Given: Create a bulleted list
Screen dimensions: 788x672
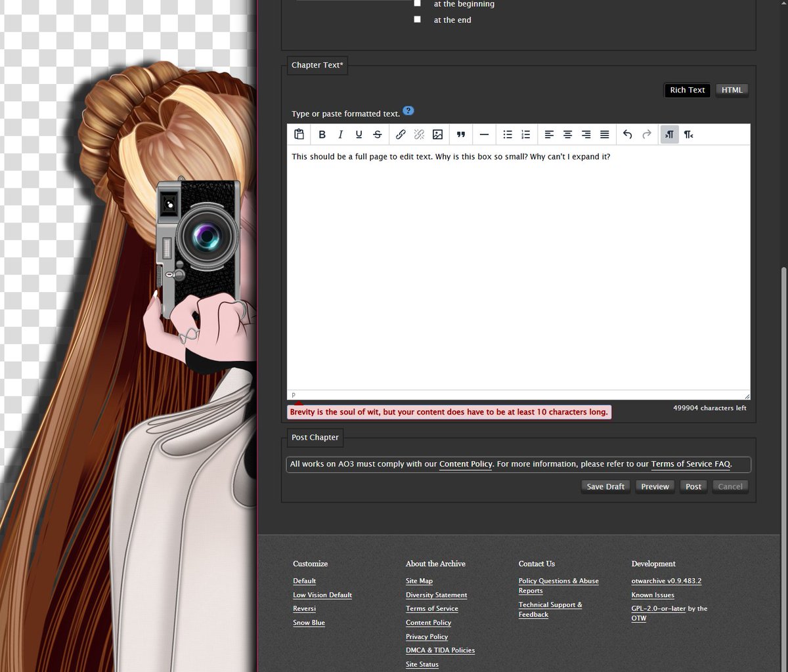Looking at the screenshot, I should (508, 135).
